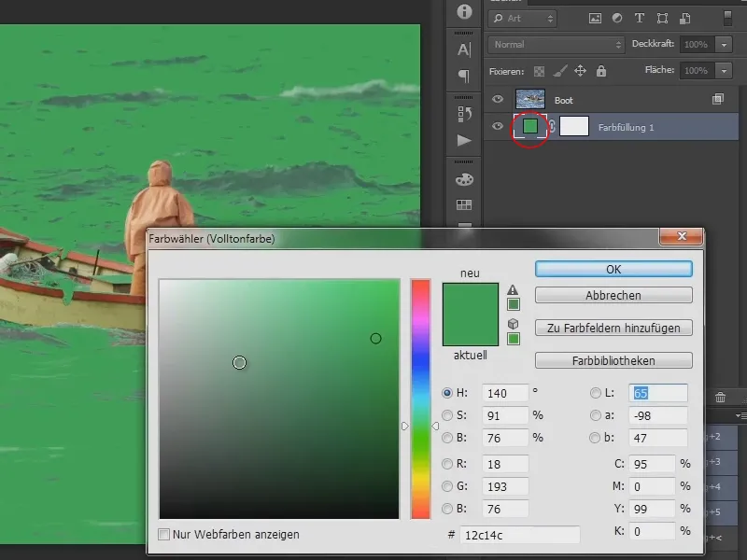Click the nearest in-gamut color swatch
The height and width of the screenshot is (560, 747).
[513, 304]
